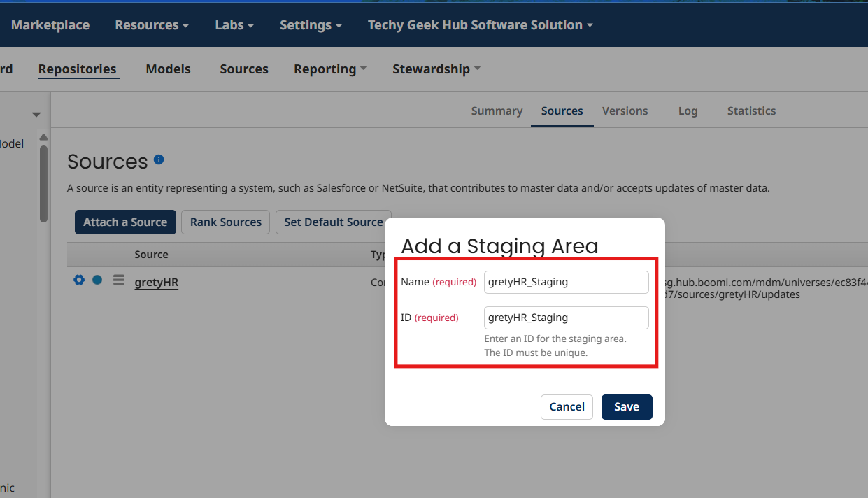Click the blue status dot for gretyHR
The width and height of the screenshot is (868, 498).
(97, 280)
